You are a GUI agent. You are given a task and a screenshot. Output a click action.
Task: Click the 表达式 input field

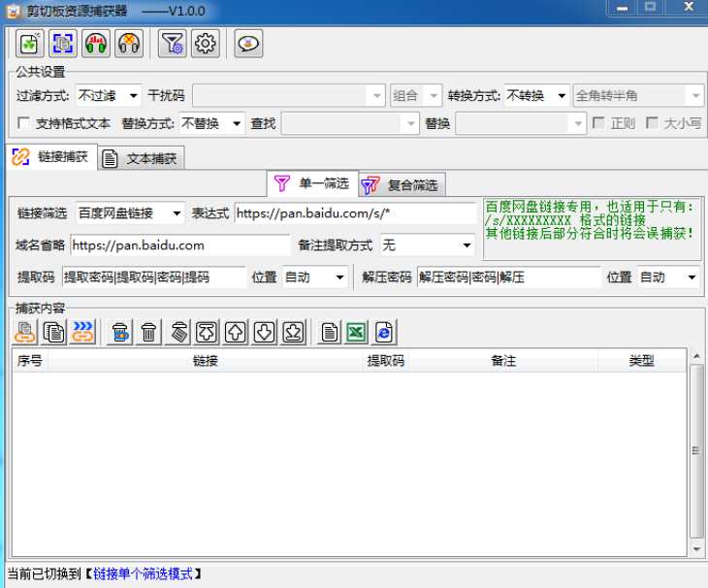(355, 213)
